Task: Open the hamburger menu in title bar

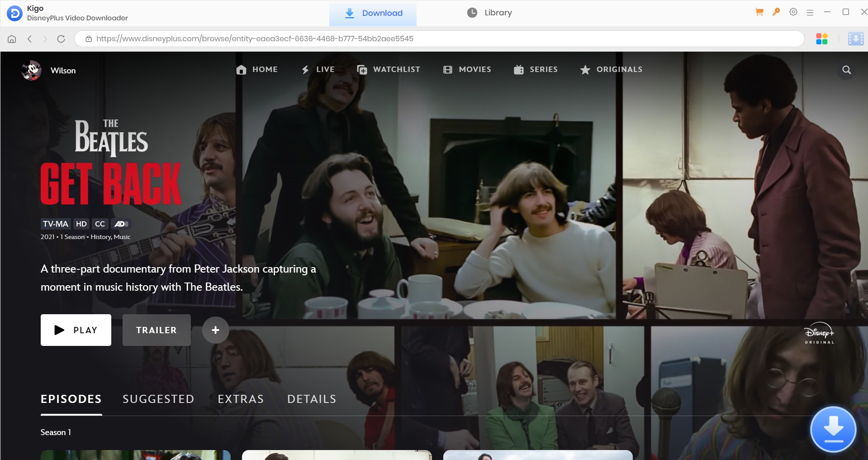Action: coord(810,13)
